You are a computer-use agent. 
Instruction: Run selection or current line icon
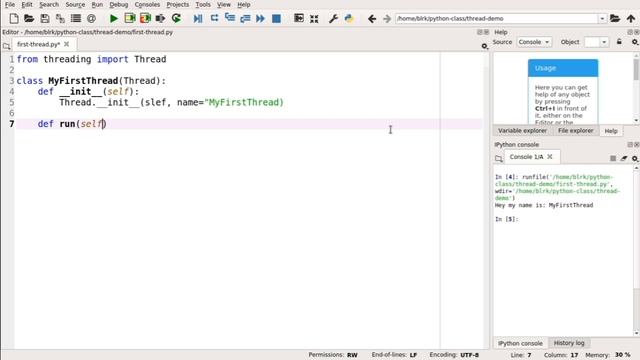160,18
